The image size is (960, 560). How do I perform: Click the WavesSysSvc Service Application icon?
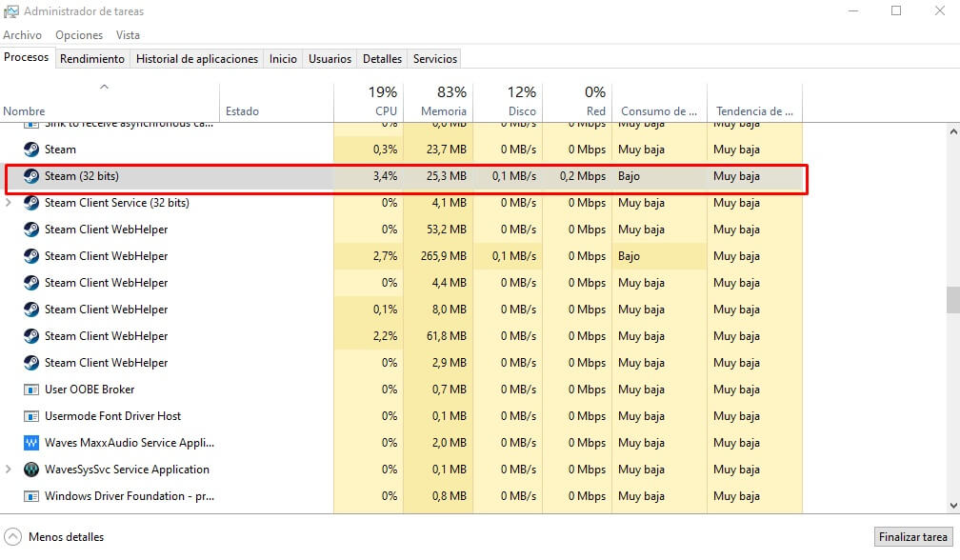point(31,470)
